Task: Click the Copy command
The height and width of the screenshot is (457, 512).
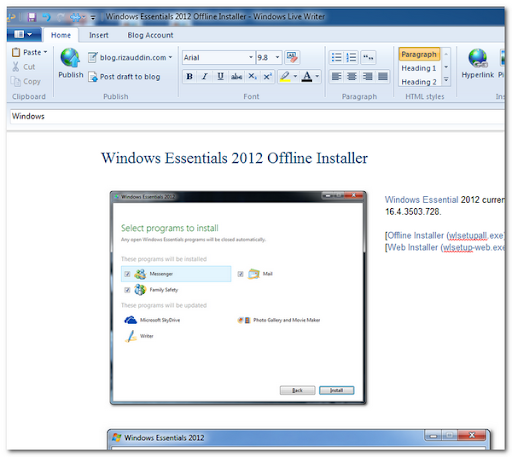Action: click(26, 81)
